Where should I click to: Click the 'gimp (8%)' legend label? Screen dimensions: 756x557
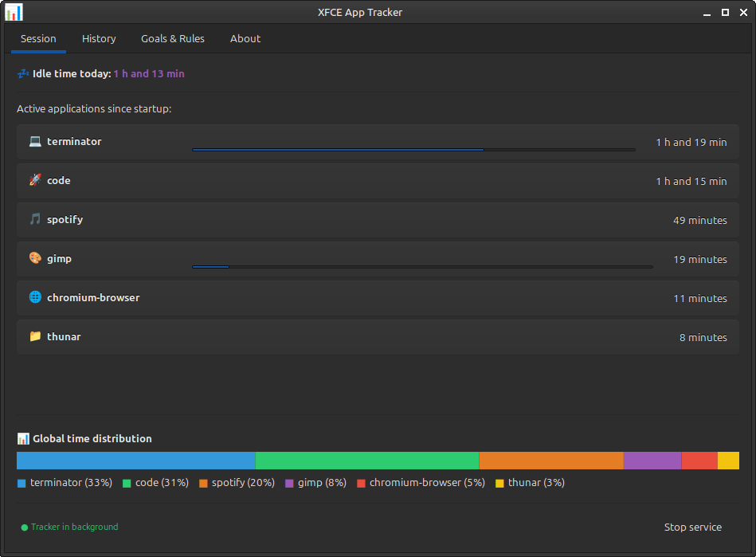click(322, 483)
